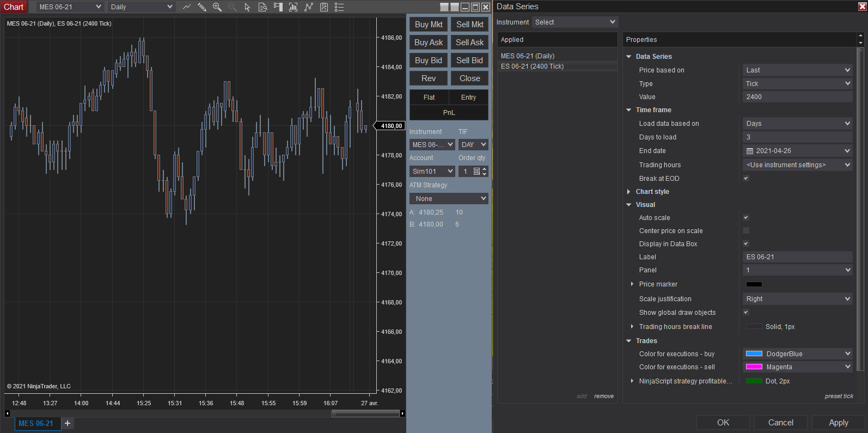Image resolution: width=868 pixels, height=433 pixels.
Task: Toggle Display in Data Box checkbox
Action: pyautogui.click(x=746, y=244)
